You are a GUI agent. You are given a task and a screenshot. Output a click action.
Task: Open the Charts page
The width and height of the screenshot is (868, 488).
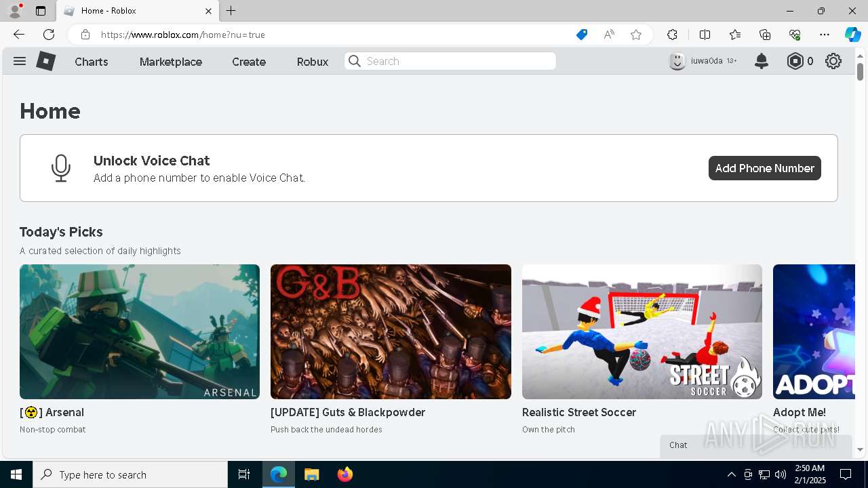coord(92,62)
